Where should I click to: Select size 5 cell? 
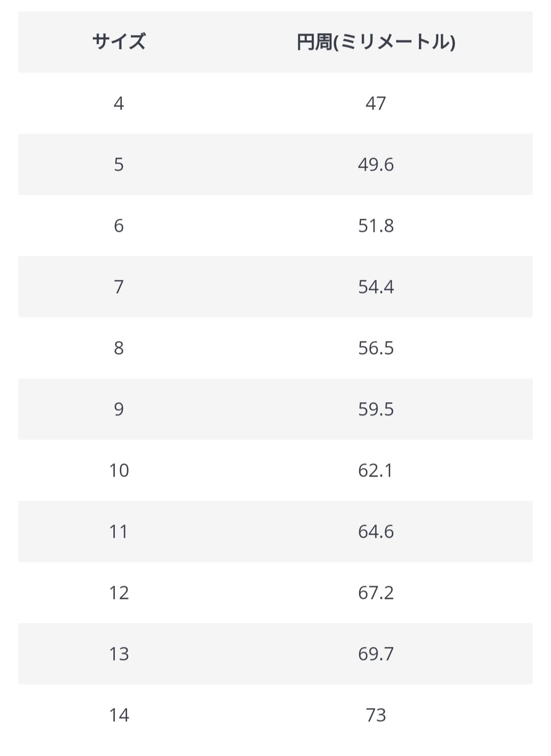click(x=119, y=165)
